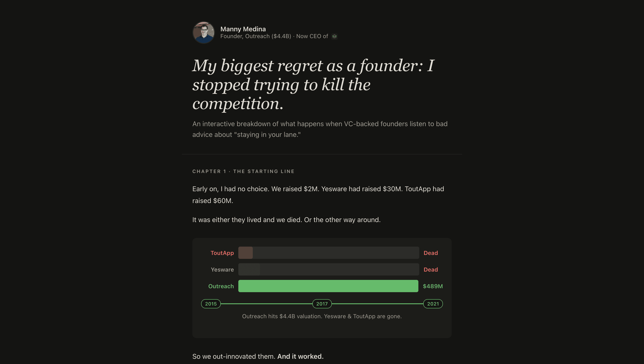Select the 2021 timeline marker

tap(433, 304)
